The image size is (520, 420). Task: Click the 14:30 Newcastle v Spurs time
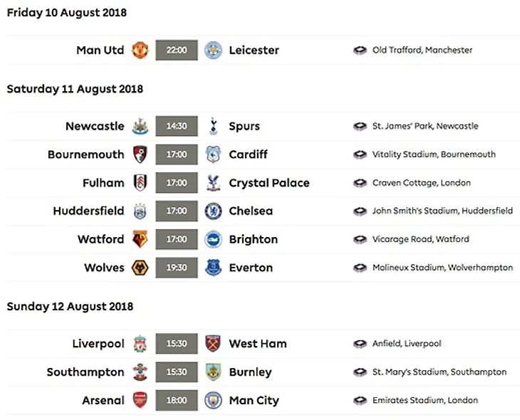coord(177,127)
